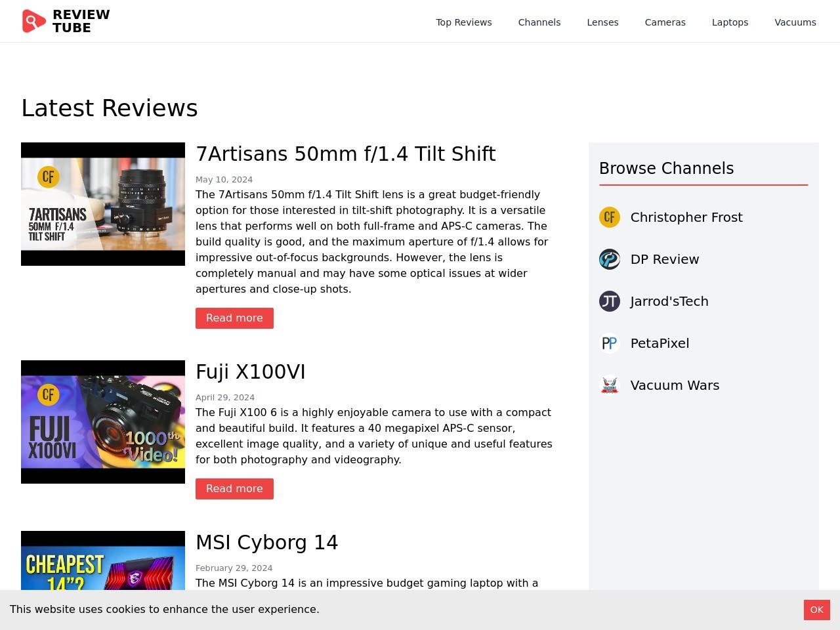Viewport: 840px width, 630px height.
Task: Open Vacuum Wars channel avatar icon
Action: tap(610, 385)
